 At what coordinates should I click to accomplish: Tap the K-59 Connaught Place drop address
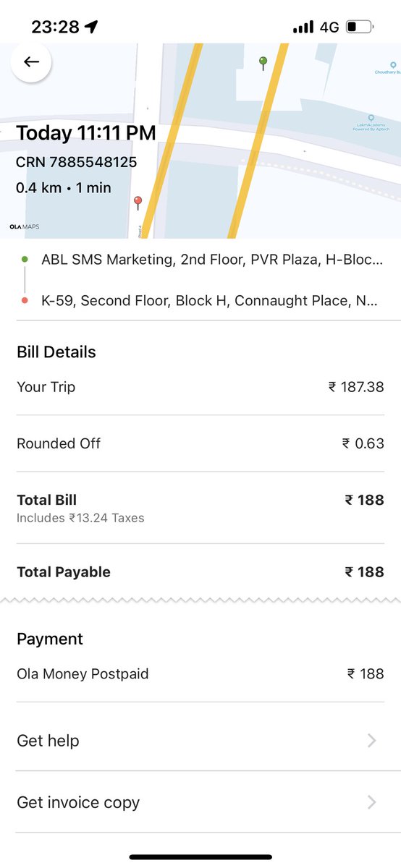209,300
